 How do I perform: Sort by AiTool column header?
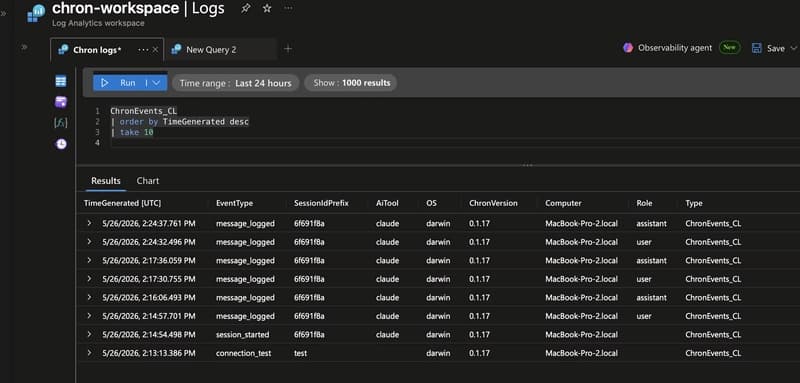pos(387,203)
